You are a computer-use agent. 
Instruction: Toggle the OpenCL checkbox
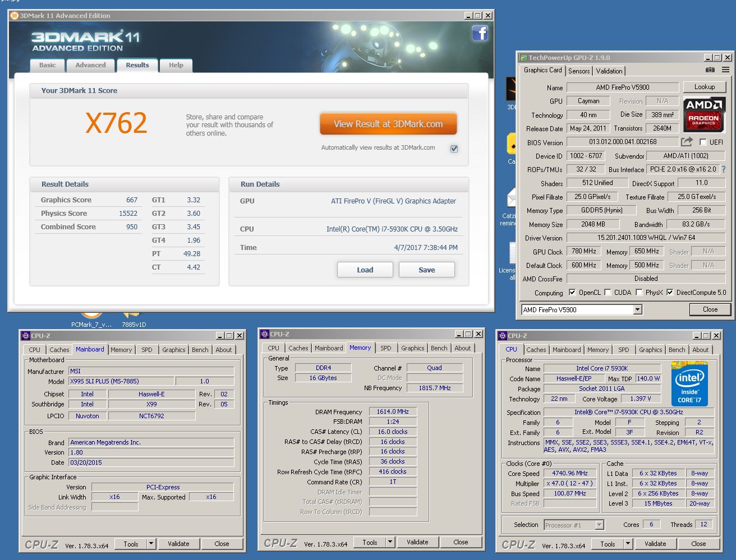(x=572, y=293)
